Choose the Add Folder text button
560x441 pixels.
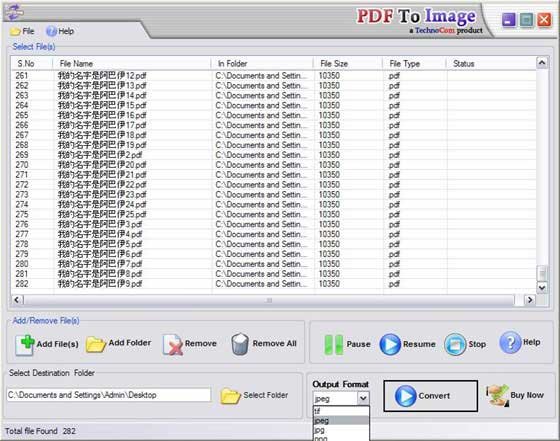(x=130, y=343)
